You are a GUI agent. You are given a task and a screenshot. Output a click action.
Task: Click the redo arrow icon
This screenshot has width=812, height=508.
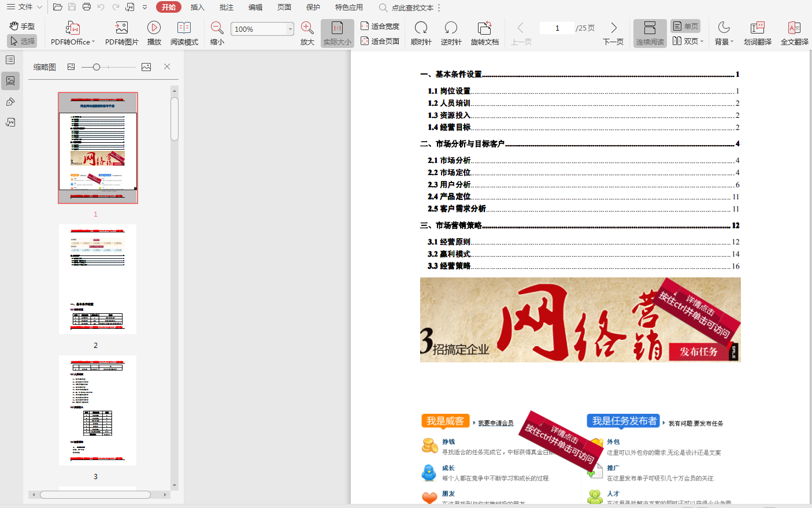tap(116, 7)
